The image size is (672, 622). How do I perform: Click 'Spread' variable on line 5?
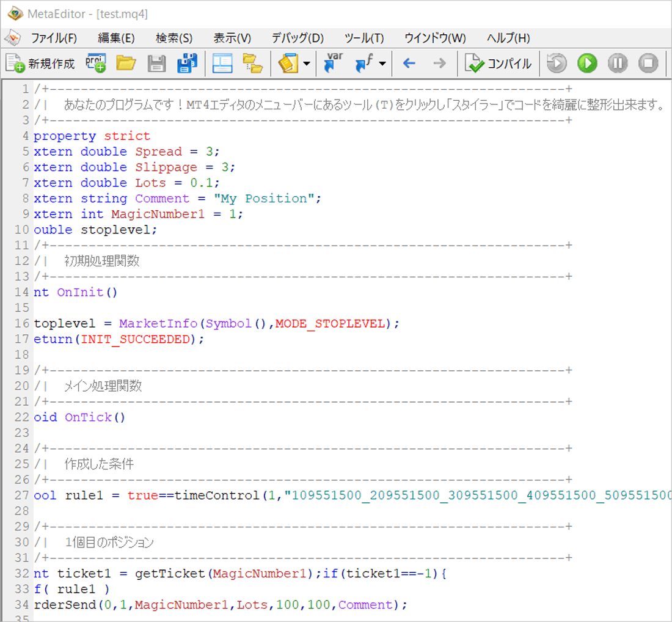coord(159,152)
